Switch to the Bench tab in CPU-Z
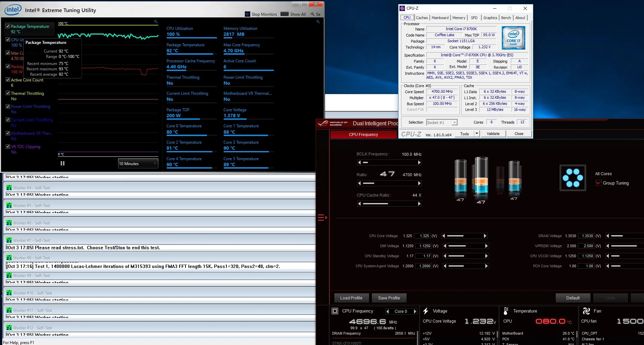Viewport: 644px width, 345px height. click(x=506, y=18)
